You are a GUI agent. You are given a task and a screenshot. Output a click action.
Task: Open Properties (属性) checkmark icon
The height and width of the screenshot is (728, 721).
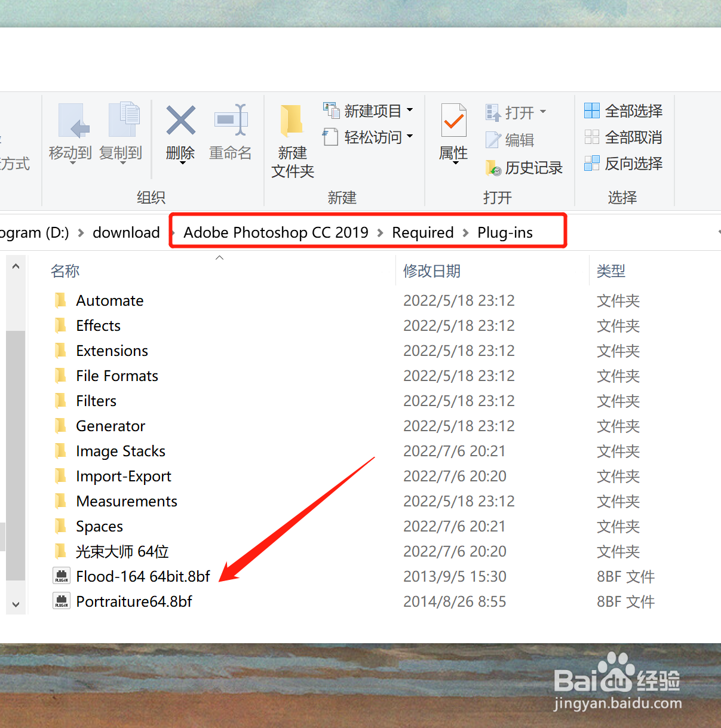click(x=454, y=120)
